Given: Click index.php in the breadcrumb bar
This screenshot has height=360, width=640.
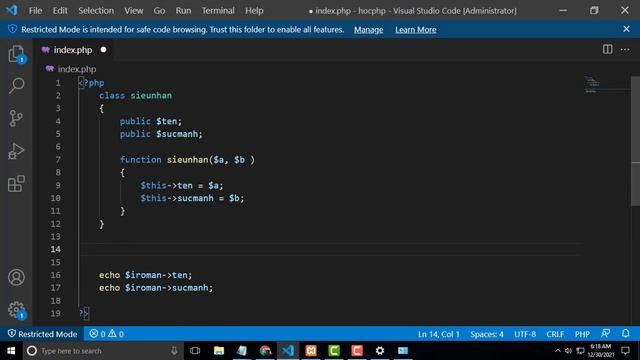Looking at the screenshot, I should pos(77,69).
